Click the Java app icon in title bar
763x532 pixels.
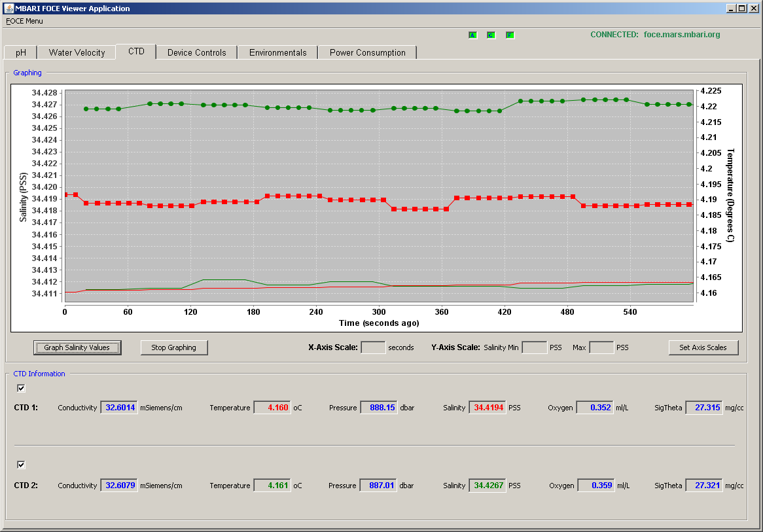coord(9,9)
